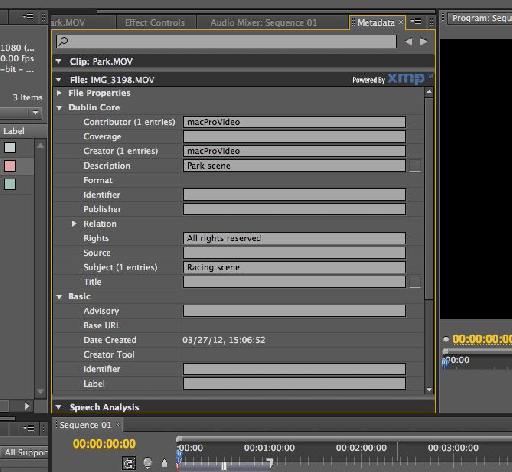The width and height of the screenshot is (512, 472).
Task: Edit the Description field 'Park scene'
Action: coord(294,166)
